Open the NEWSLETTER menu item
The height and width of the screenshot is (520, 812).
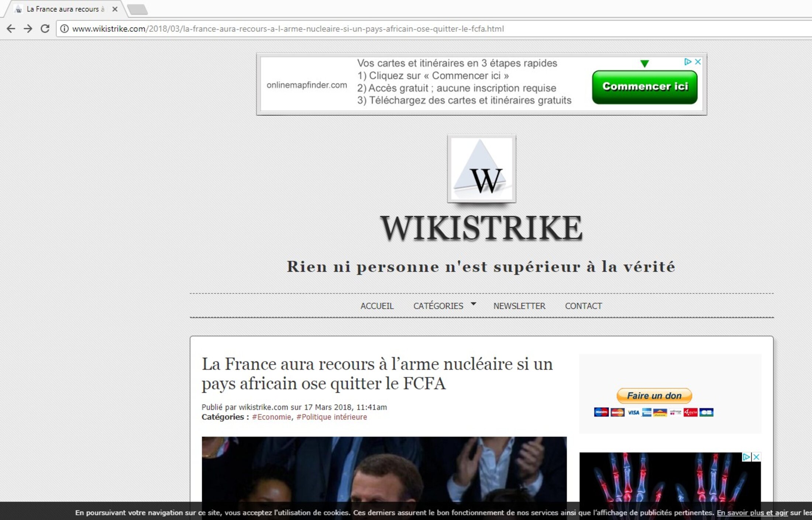point(519,306)
